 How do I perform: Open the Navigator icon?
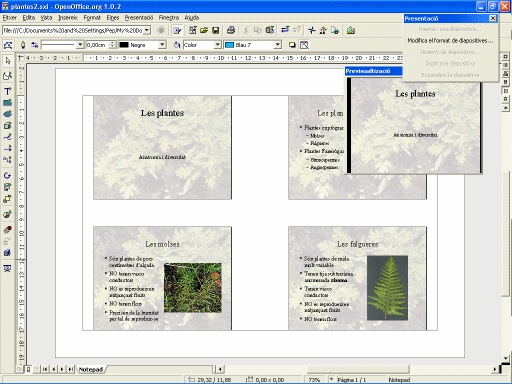tap(312, 30)
